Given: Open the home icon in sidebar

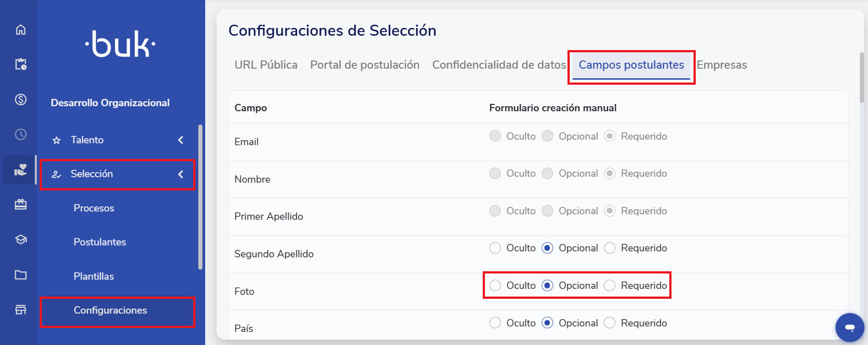Looking at the screenshot, I should 20,30.
